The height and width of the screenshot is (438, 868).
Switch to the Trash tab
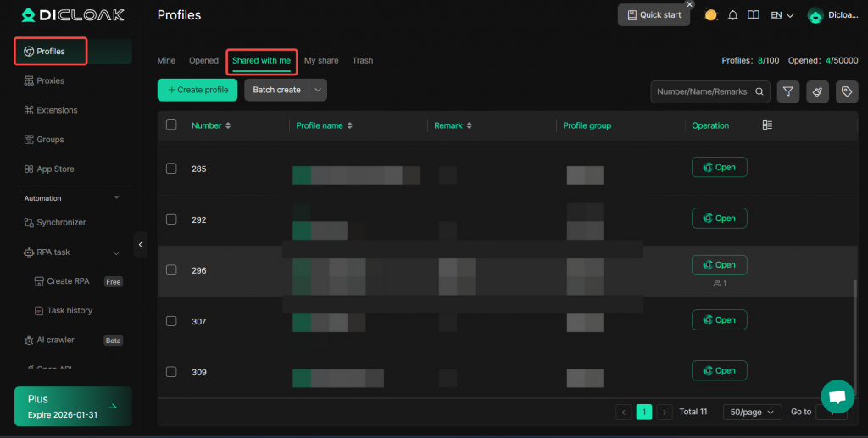pos(362,61)
